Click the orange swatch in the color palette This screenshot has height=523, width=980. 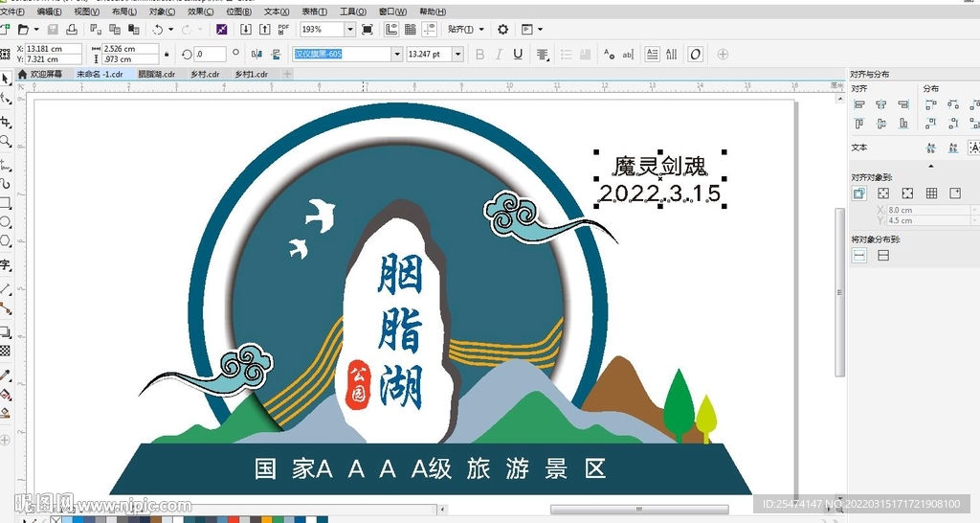[x=268, y=519]
